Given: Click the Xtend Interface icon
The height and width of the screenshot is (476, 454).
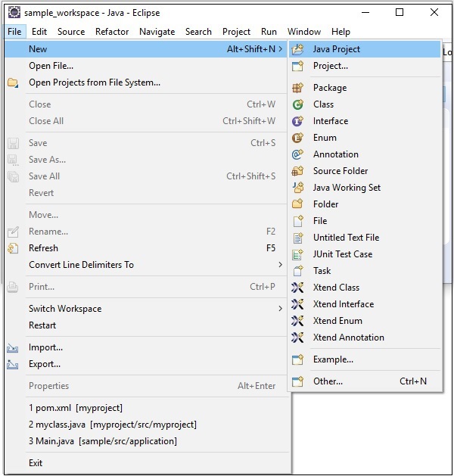Looking at the screenshot, I should 297,304.
